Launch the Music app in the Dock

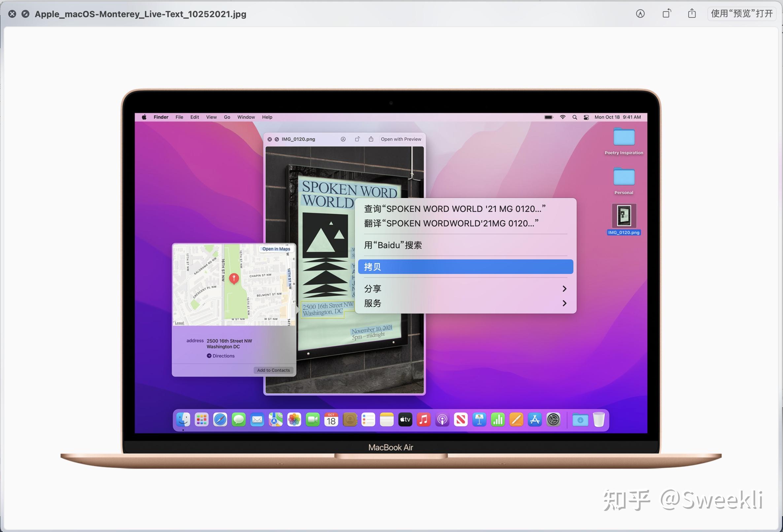(x=424, y=420)
